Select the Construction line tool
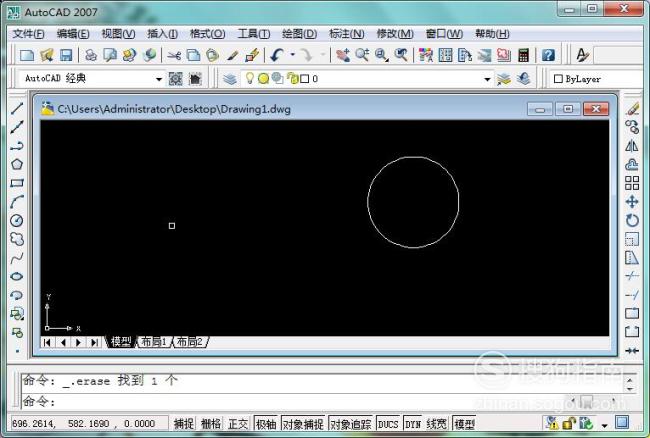This screenshot has width=650, height=438. click(x=17, y=127)
